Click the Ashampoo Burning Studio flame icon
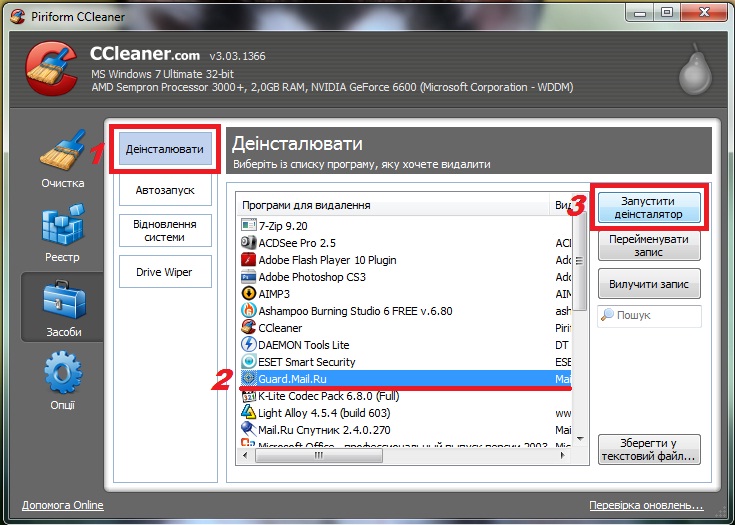The height and width of the screenshot is (525, 735). click(248, 310)
